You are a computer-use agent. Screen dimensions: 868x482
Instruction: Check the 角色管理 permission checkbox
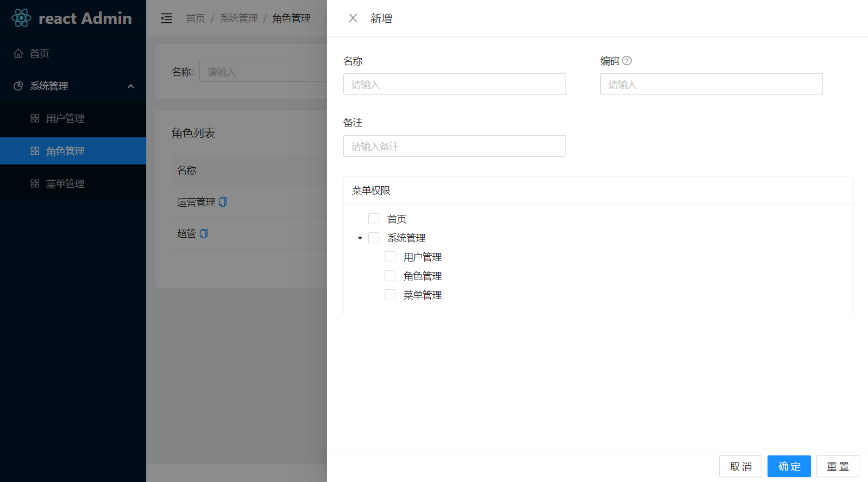[390, 276]
